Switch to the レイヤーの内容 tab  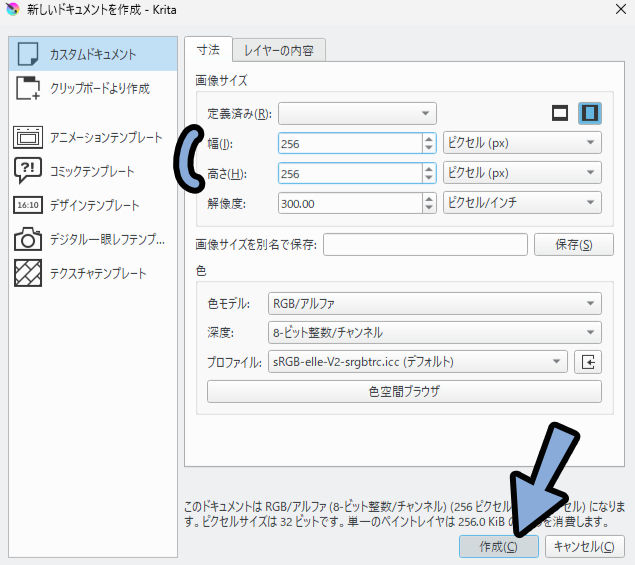(279, 51)
